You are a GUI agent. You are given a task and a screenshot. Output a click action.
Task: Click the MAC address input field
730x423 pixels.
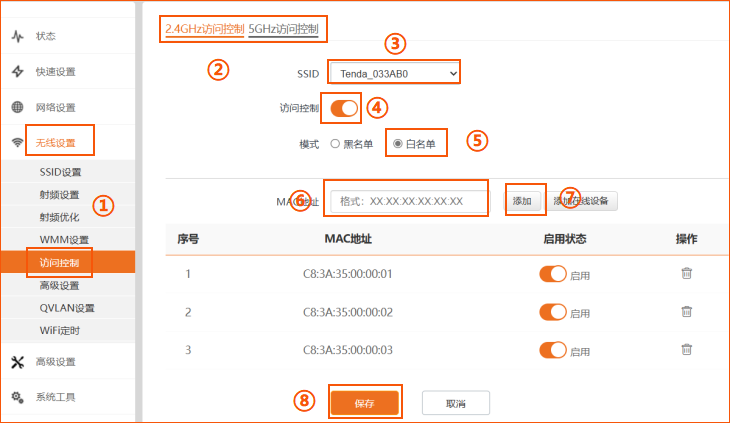coord(406,201)
